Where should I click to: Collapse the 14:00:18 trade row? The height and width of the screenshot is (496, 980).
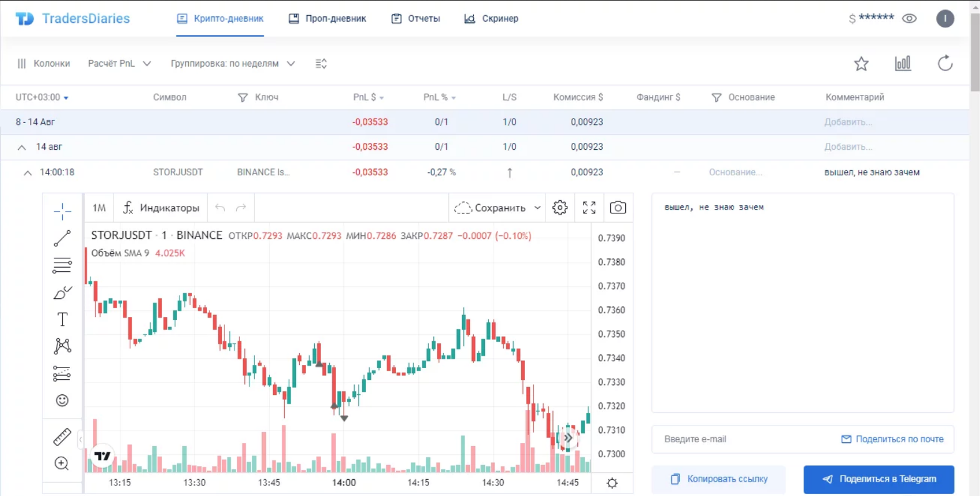pyautogui.click(x=27, y=173)
